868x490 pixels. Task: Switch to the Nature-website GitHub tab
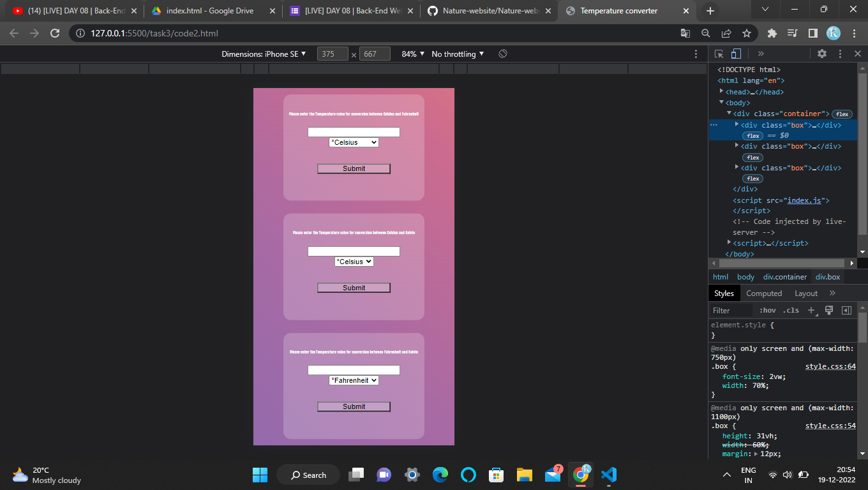[x=488, y=11]
